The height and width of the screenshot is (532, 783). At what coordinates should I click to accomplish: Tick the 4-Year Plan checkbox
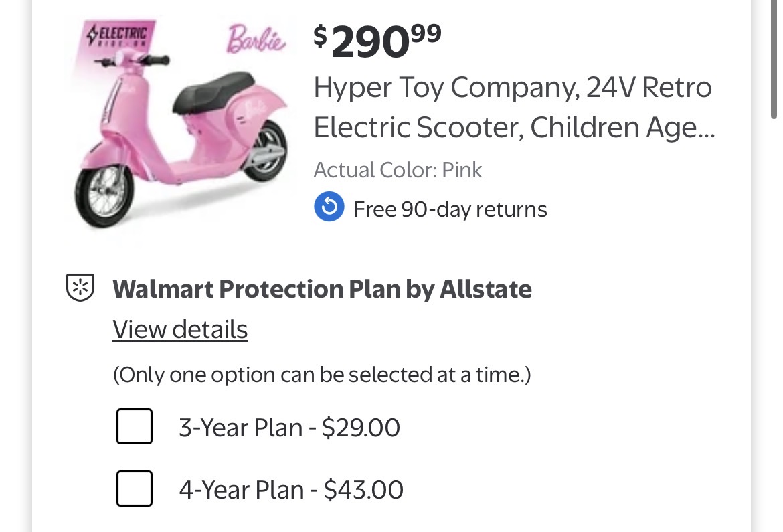[x=135, y=489]
